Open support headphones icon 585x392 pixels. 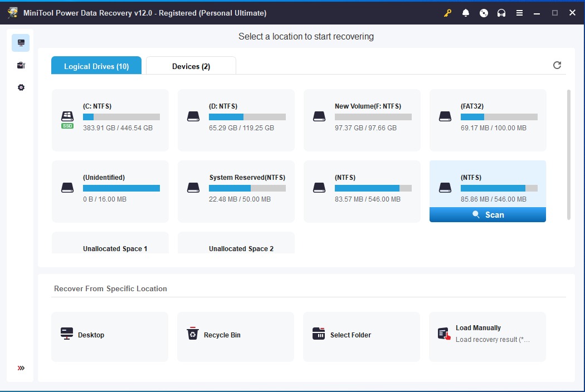(x=501, y=13)
